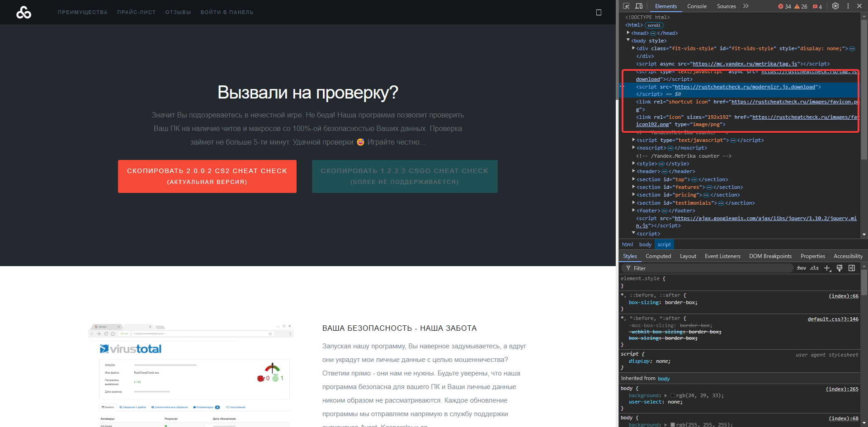The height and width of the screenshot is (427, 868).
Task: Switch to the Properties pane
Action: click(813, 256)
